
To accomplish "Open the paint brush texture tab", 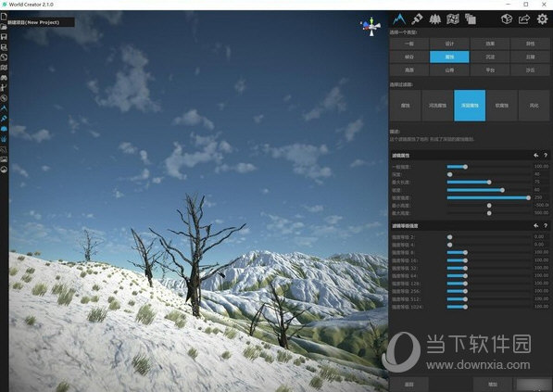I will [417, 19].
